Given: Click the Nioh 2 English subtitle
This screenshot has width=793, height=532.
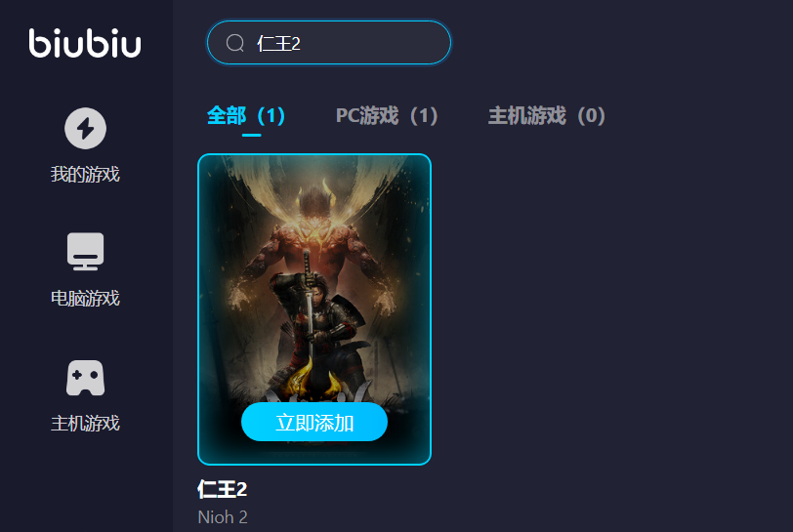Looking at the screenshot, I should click(223, 516).
